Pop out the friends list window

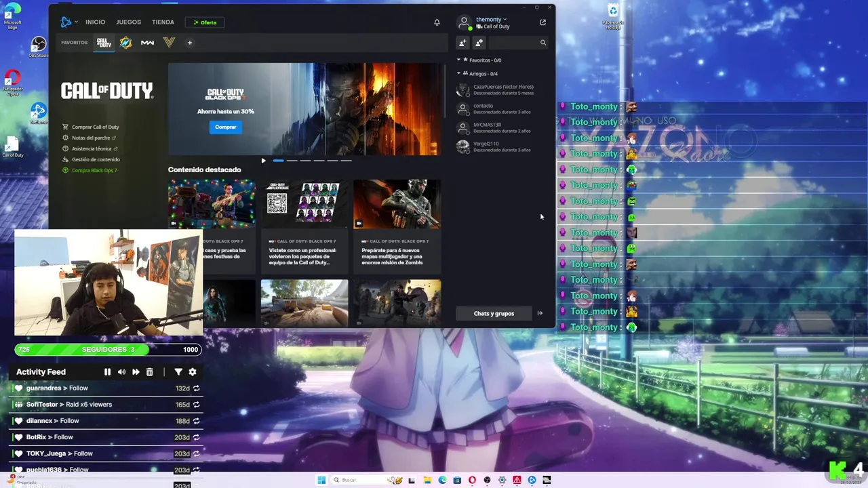(x=542, y=22)
